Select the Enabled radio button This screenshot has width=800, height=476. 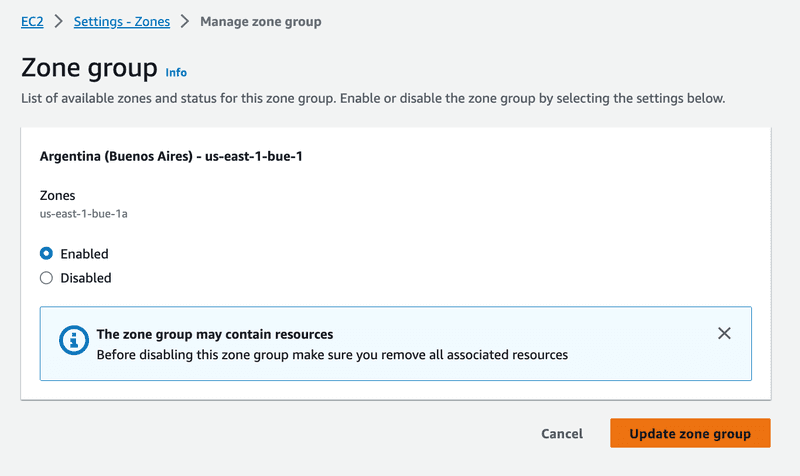tap(46, 254)
